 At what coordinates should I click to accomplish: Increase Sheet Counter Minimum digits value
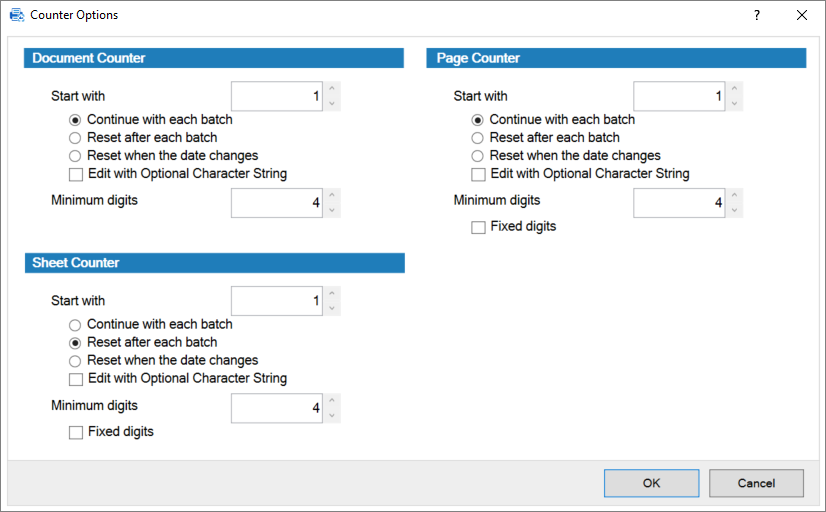pyautogui.click(x=332, y=401)
